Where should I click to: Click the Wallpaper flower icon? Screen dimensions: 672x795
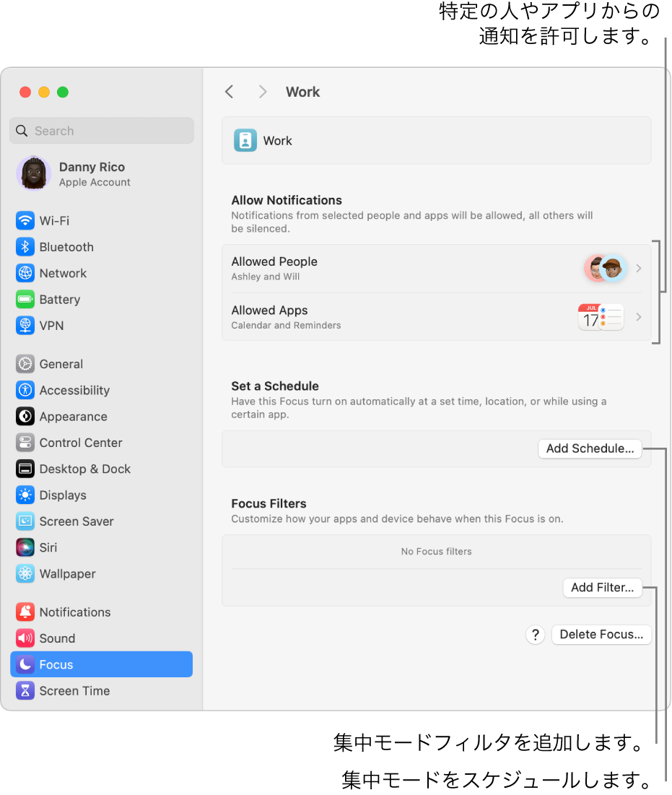[25, 574]
